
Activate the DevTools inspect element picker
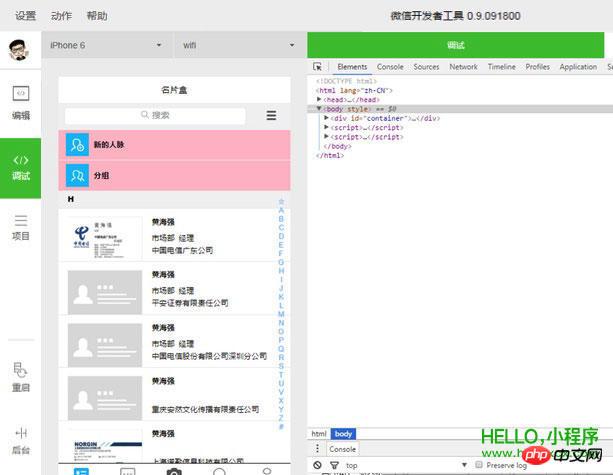coord(317,67)
